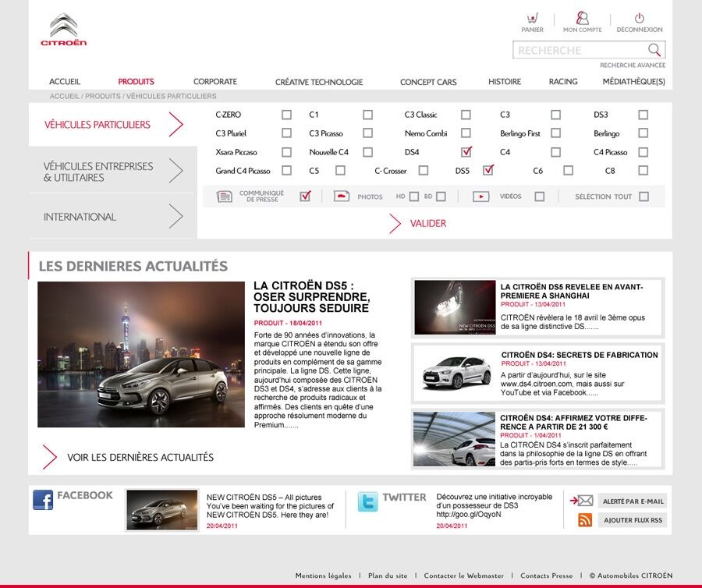Open the Facebook icon
702x588 pixels.
click(x=43, y=500)
